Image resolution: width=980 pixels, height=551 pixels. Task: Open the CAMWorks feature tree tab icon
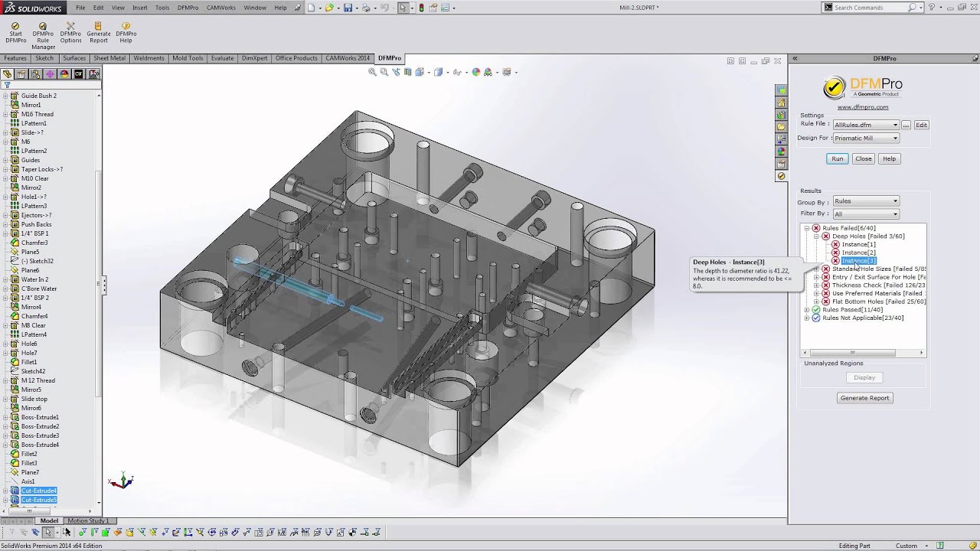(79, 74)
